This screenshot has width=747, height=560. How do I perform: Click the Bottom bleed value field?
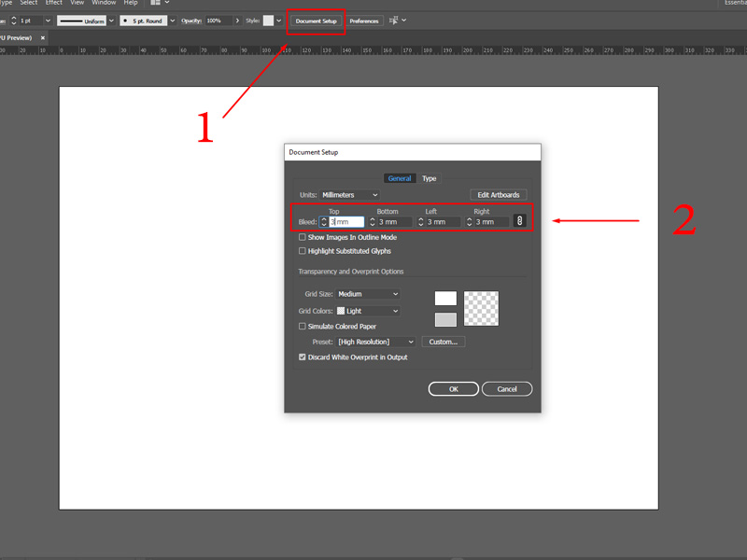[395, 222]
